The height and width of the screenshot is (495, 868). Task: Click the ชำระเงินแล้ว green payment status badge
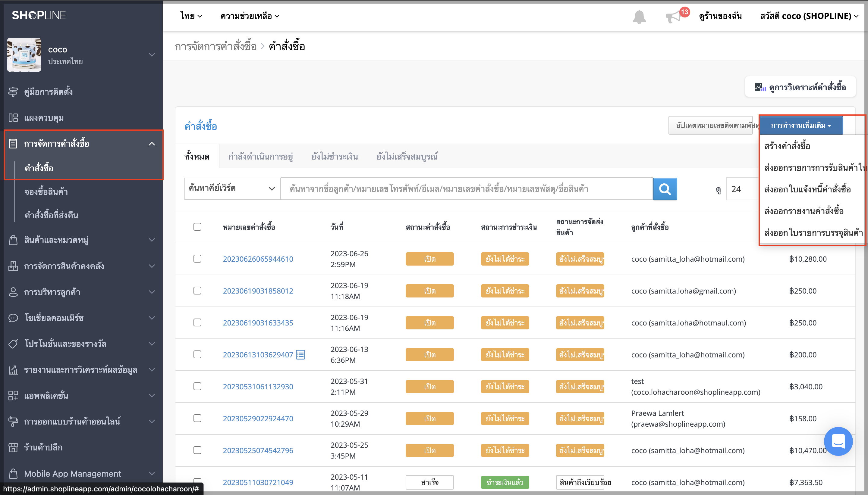(x=505, y=482)
